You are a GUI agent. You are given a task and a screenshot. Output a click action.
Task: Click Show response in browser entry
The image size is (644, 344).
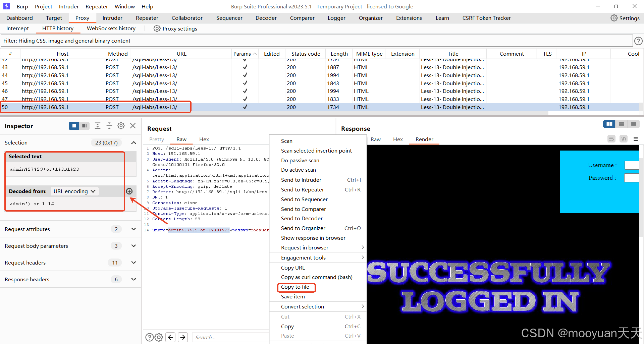[x=318, y=238]
